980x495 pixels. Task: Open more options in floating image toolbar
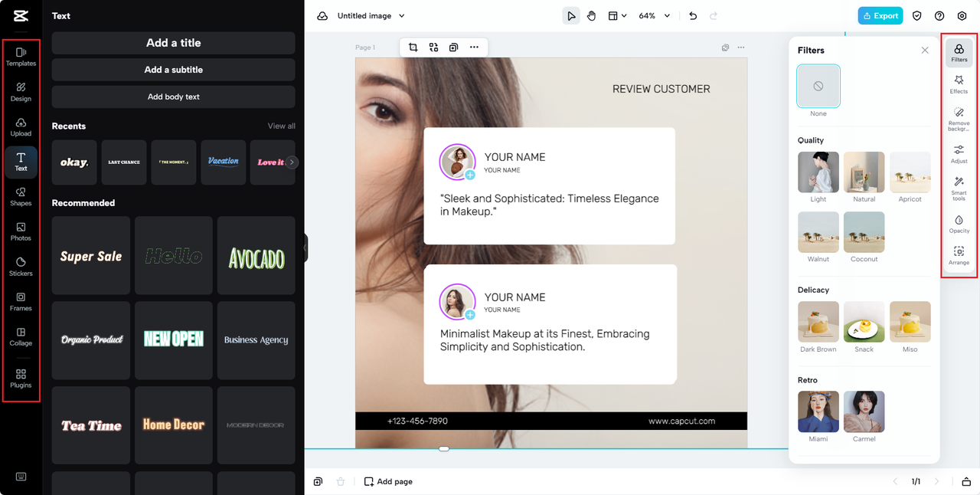click(474, 48)
